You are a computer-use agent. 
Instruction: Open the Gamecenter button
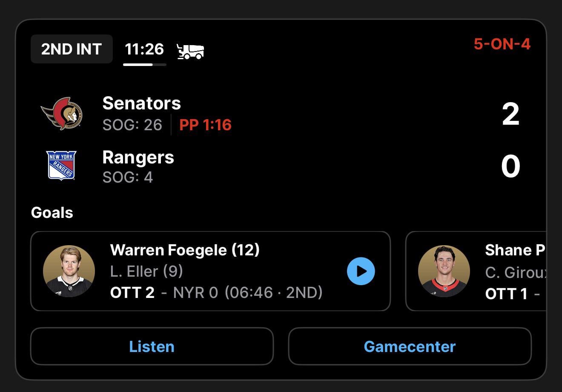coord(410,346)
